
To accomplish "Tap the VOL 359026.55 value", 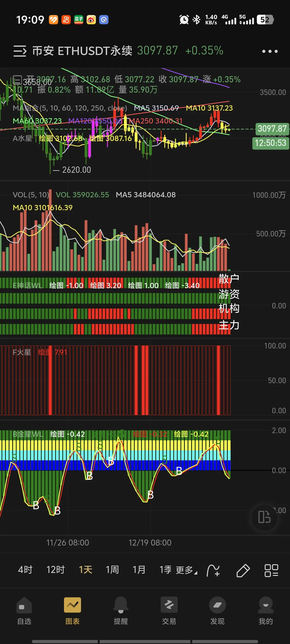I will tap(82, 195).
